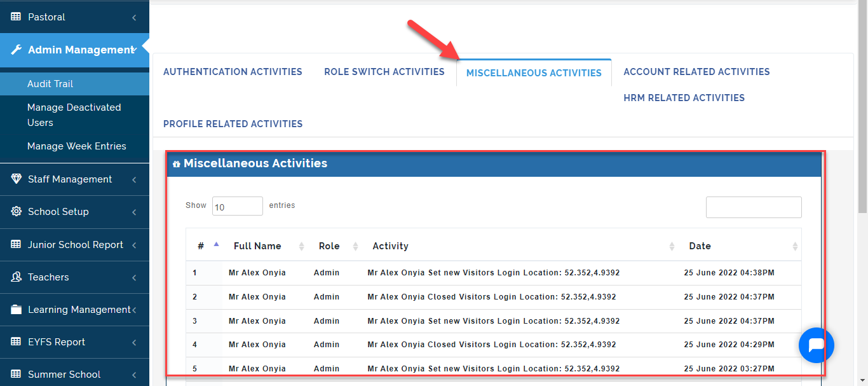Expand the School Setup chevron
Screen dimensions: 868x386
coord(134,212)
